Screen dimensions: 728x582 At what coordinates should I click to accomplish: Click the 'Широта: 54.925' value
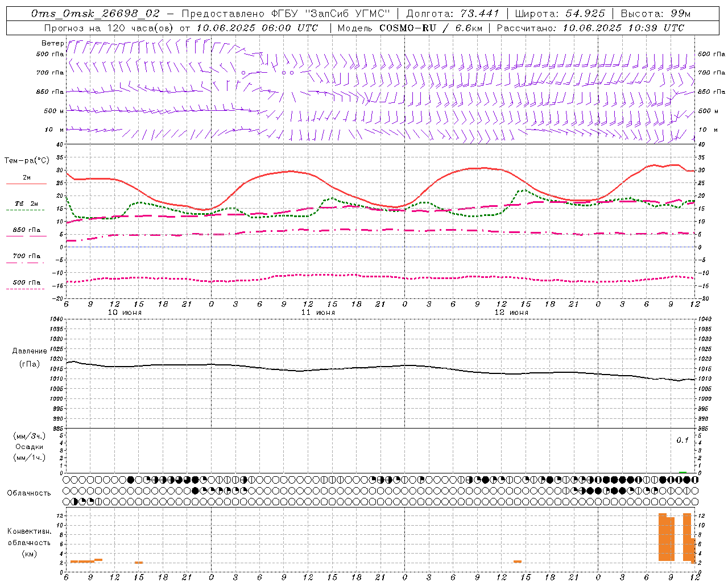[x=560, y=14]
